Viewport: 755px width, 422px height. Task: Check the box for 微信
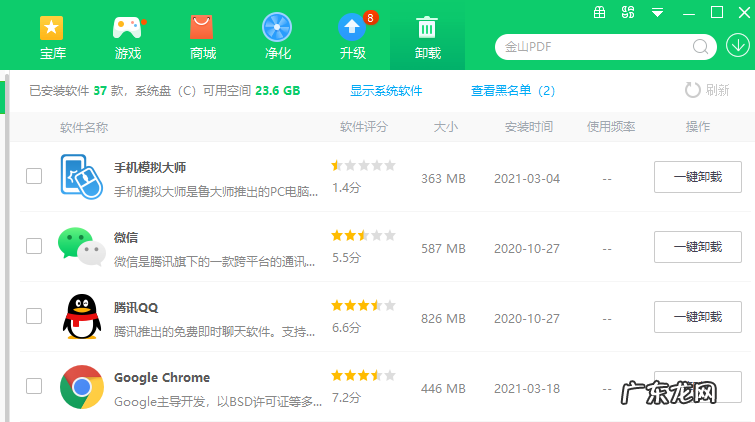click(34, 246)
